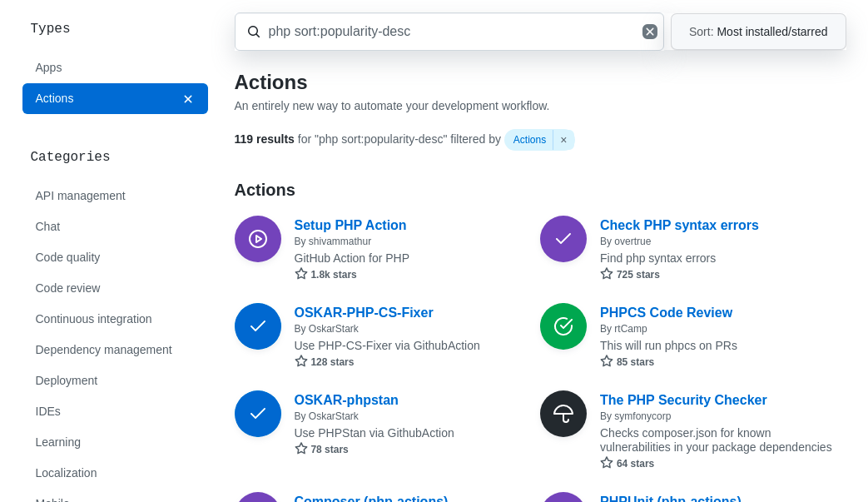Click the magnifying glass search icon
The height and width of the screenshot is (502, 868).
pos(254,32)
